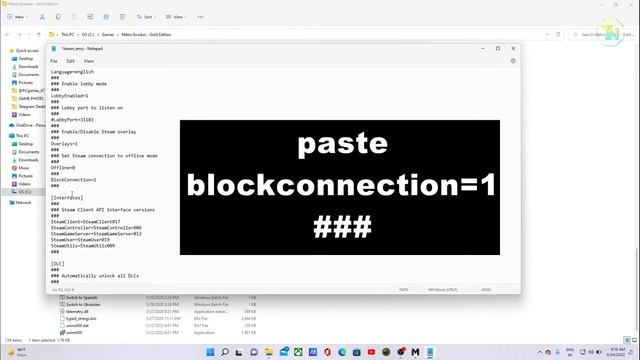This screenshot has height=360, width=640.
Task: Select OS (C:) drive in sidebar
Action: [24, 192]
